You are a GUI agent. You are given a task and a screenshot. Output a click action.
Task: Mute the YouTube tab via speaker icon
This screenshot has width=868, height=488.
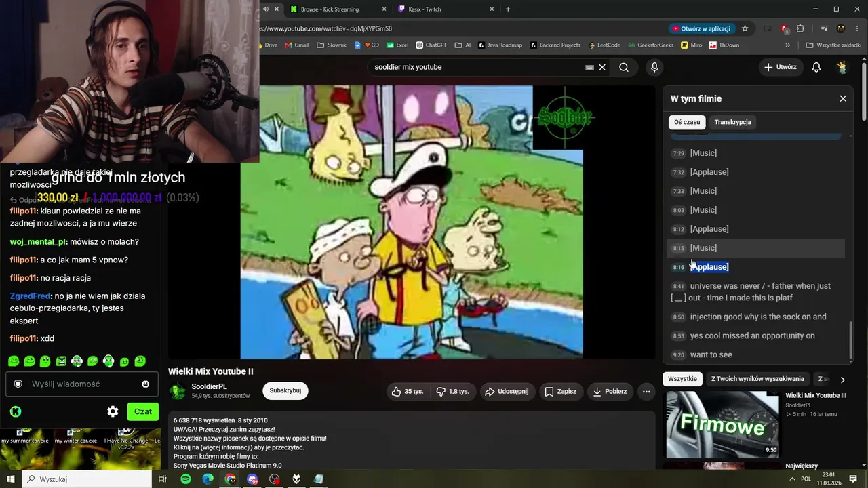(265, 9)
